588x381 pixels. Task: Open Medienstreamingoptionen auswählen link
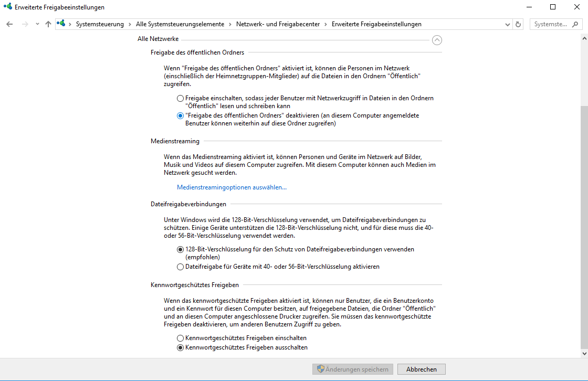(x=232, y=187)
